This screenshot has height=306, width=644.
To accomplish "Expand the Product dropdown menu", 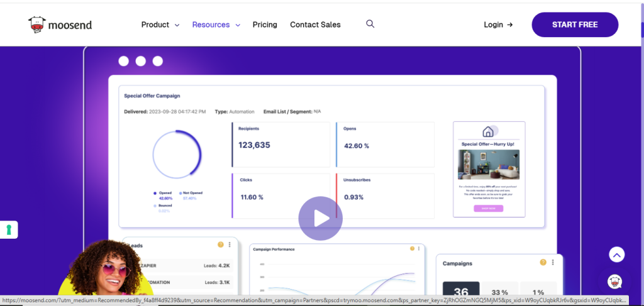I will tap(160, 25).
